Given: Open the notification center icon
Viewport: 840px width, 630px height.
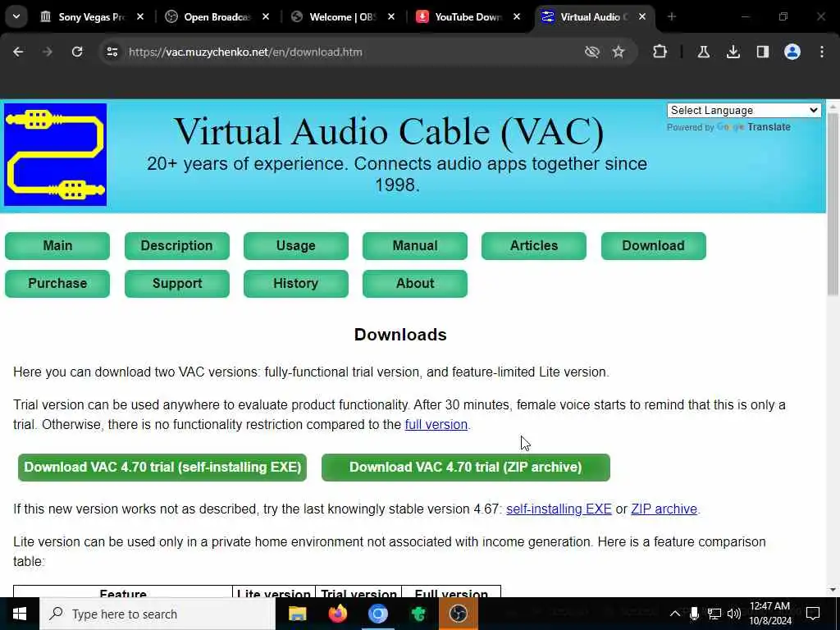Looking at the screenshot, I should tap(813, 614).
